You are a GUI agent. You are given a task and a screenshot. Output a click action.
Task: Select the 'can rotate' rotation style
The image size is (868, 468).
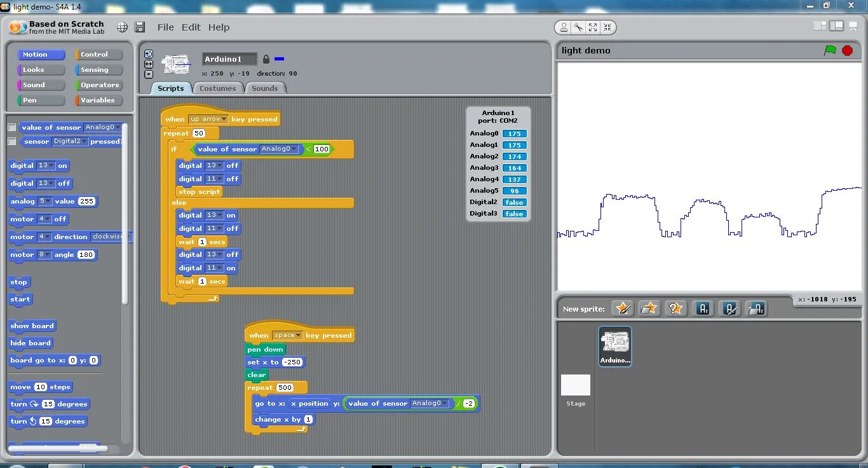click(x=149, y=54)
